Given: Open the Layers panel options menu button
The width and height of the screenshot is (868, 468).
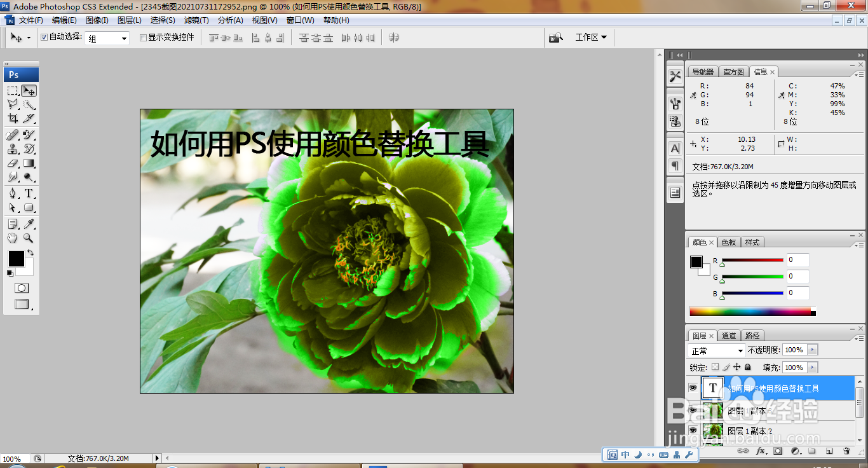Looking at the screenshot, I should [860, 339].
